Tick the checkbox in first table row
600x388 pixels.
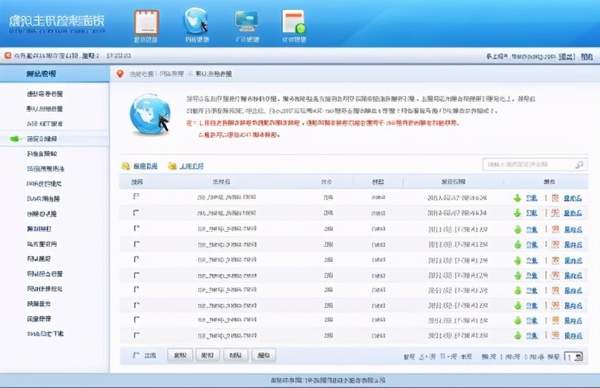(136, 197)
